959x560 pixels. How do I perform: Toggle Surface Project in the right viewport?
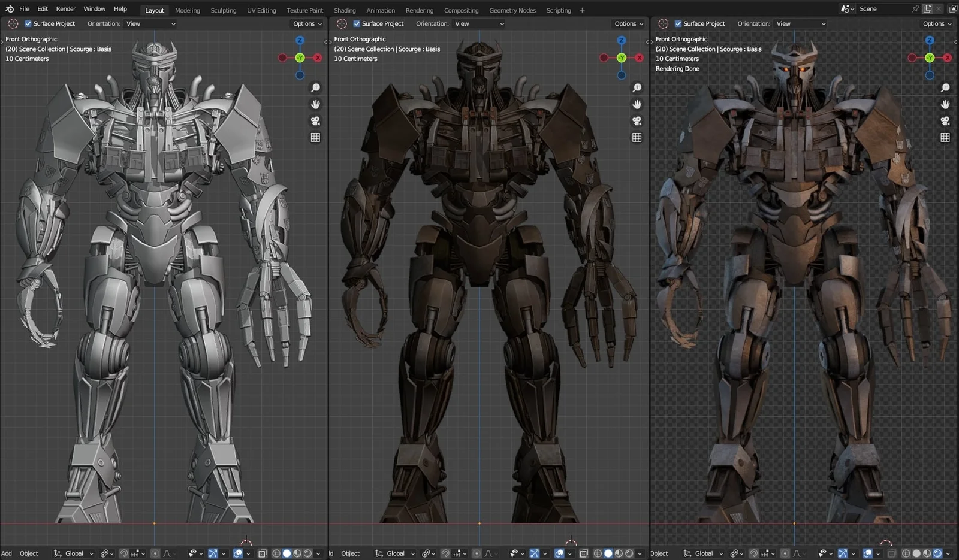(x=678, y=23)
